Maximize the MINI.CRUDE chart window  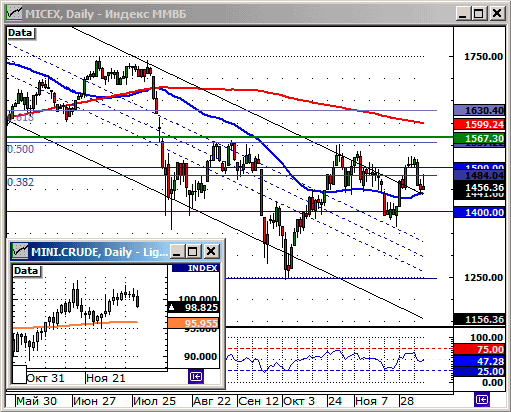tap(193, 251)
